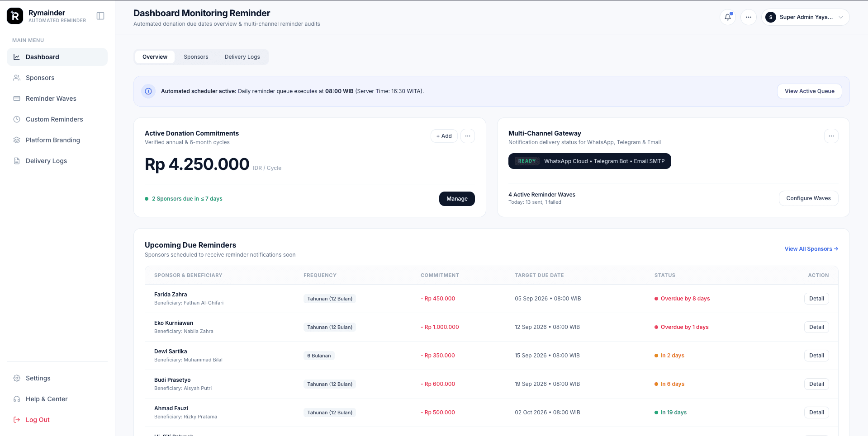Click the 'Rp 4.250.000' total amount
Viewport: 868px width, 436px height.
(x=197, y=164)
